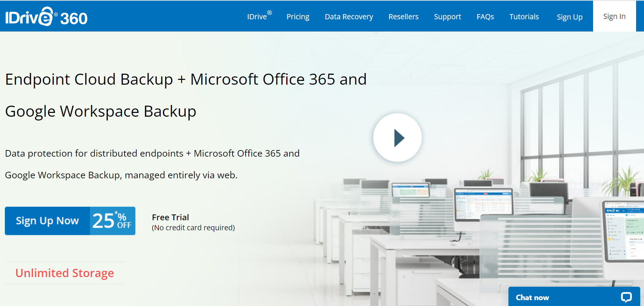Viewport: 644px width, 306px height.
Task: View the FAQs page
Action: (x=485, y=17)
